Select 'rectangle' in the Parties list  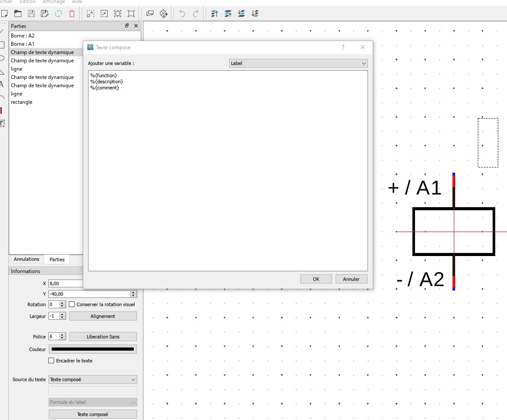22,102
